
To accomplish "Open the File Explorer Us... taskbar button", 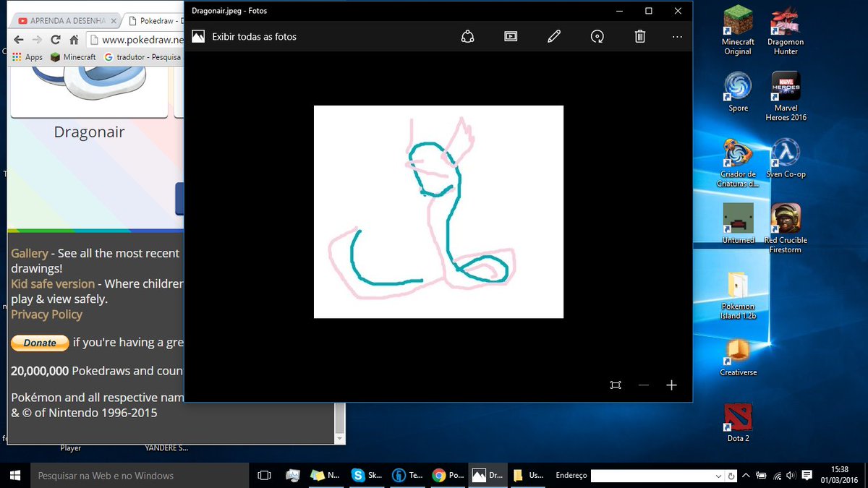I will 529,475.
